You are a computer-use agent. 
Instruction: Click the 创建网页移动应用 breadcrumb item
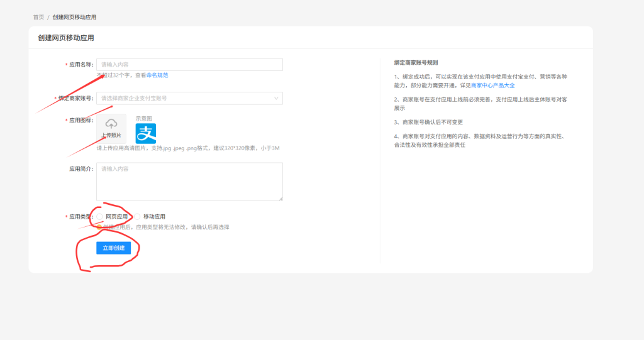pos(74,17)
